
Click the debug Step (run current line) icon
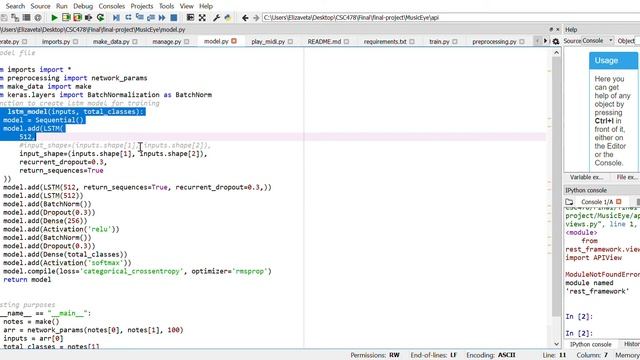tap(128, 18)
